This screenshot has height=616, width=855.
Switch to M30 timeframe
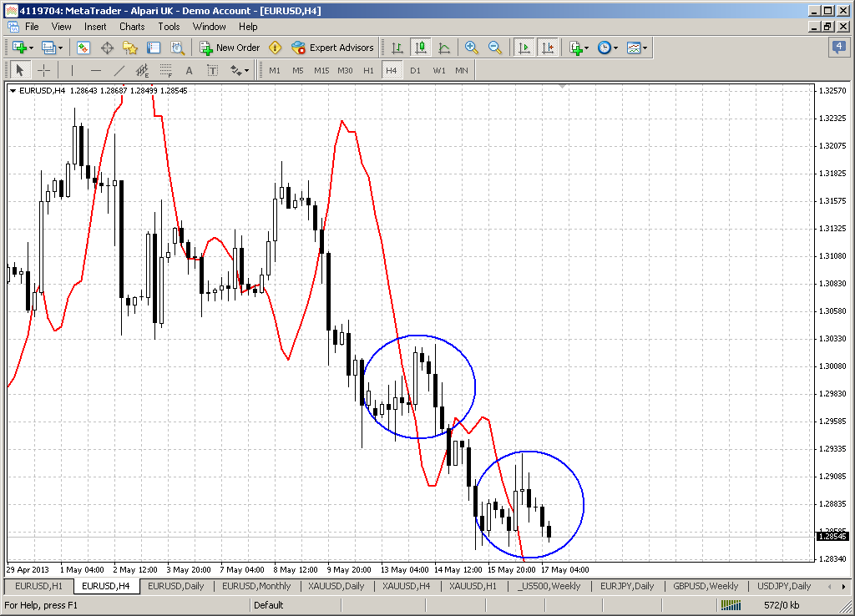coord(345,70)
